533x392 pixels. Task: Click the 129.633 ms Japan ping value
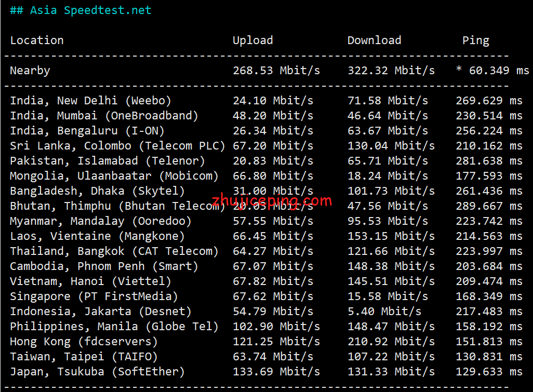(489, 372)
